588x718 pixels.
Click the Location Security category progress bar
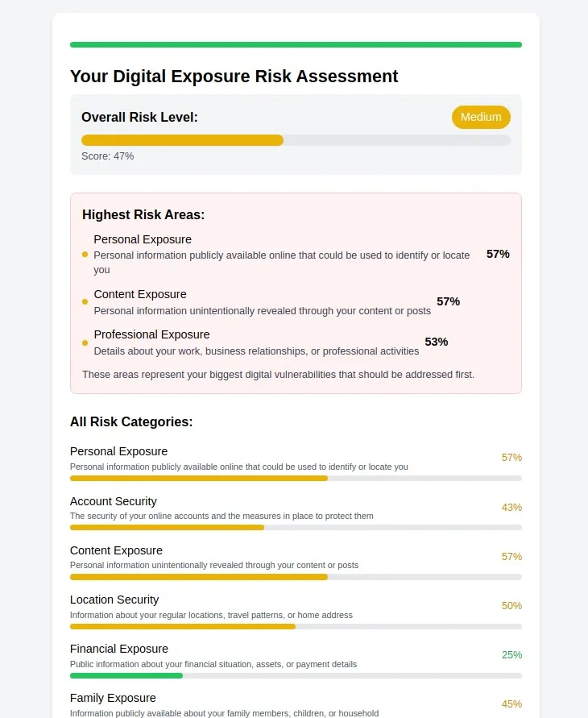[x=296, y=626]
